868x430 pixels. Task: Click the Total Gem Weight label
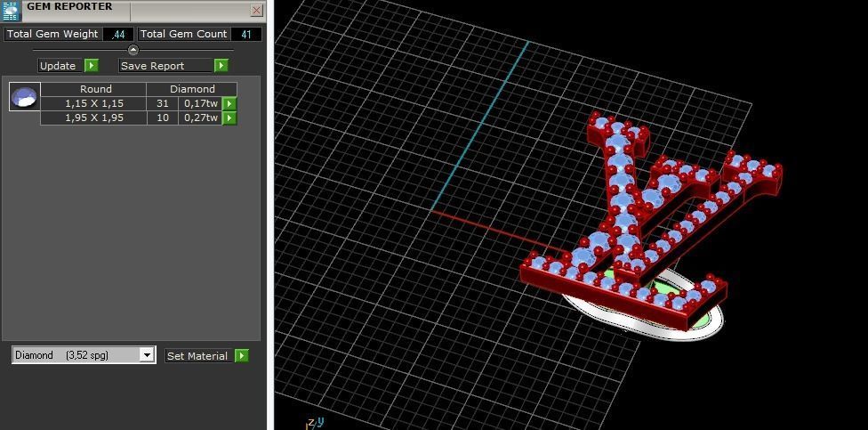click(52, 34)
